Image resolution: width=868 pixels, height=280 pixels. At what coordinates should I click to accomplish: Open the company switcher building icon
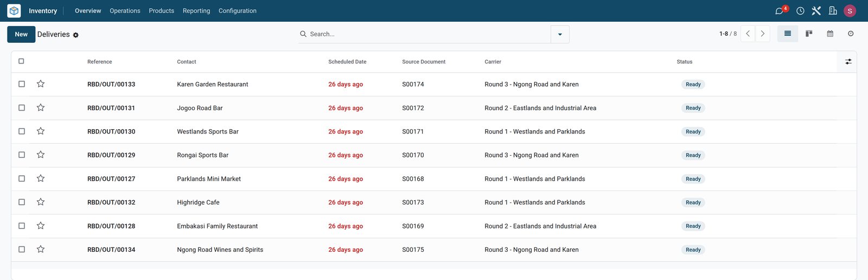(833, 11)
